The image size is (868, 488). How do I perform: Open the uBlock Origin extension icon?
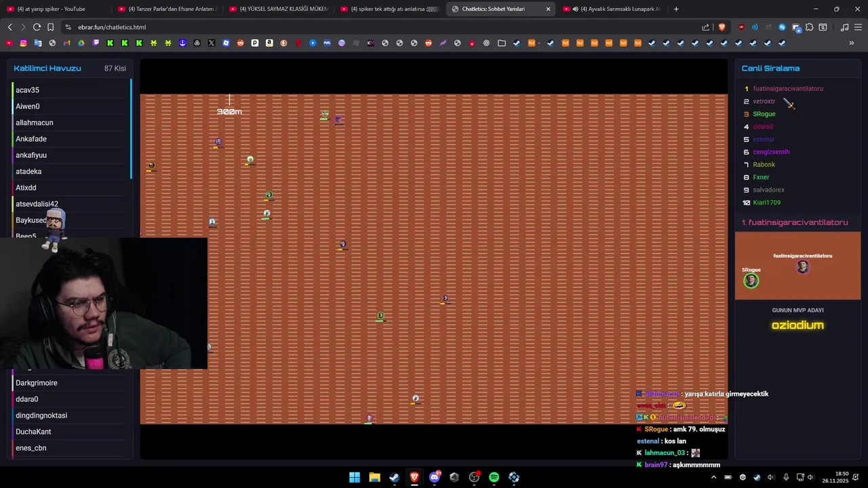(741, 27)
